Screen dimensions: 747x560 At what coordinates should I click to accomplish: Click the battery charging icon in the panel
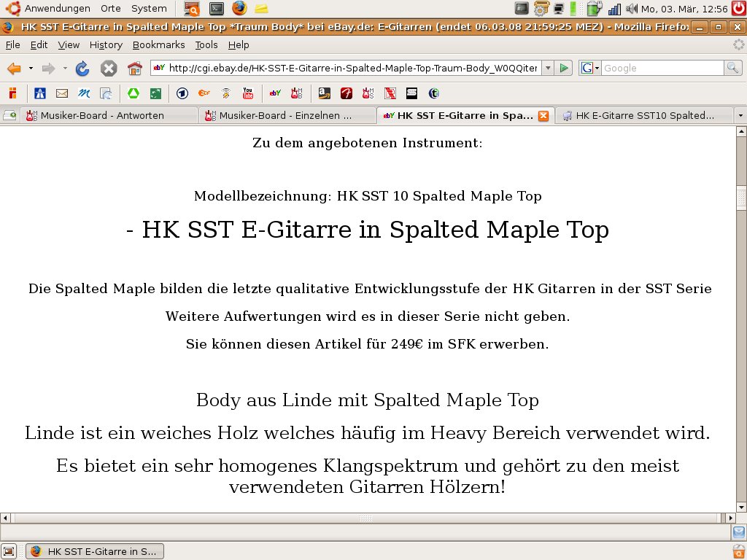(x=594, y=9)
